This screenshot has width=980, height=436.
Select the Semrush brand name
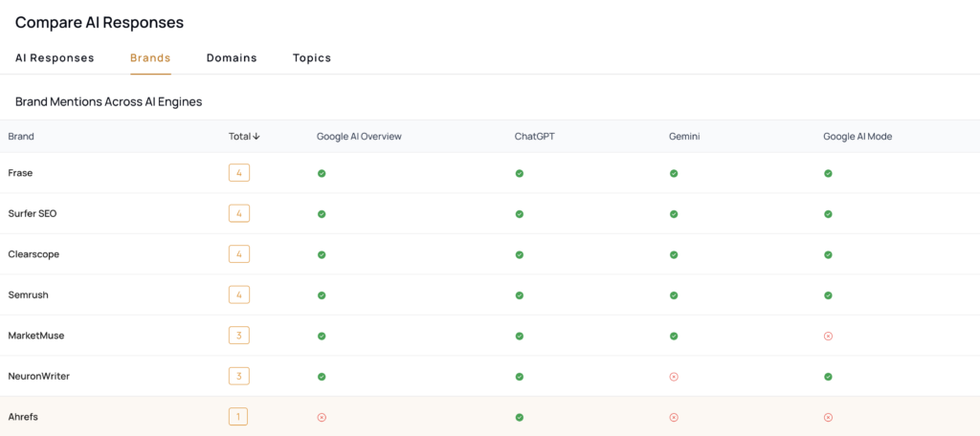(x=28, y=294)
